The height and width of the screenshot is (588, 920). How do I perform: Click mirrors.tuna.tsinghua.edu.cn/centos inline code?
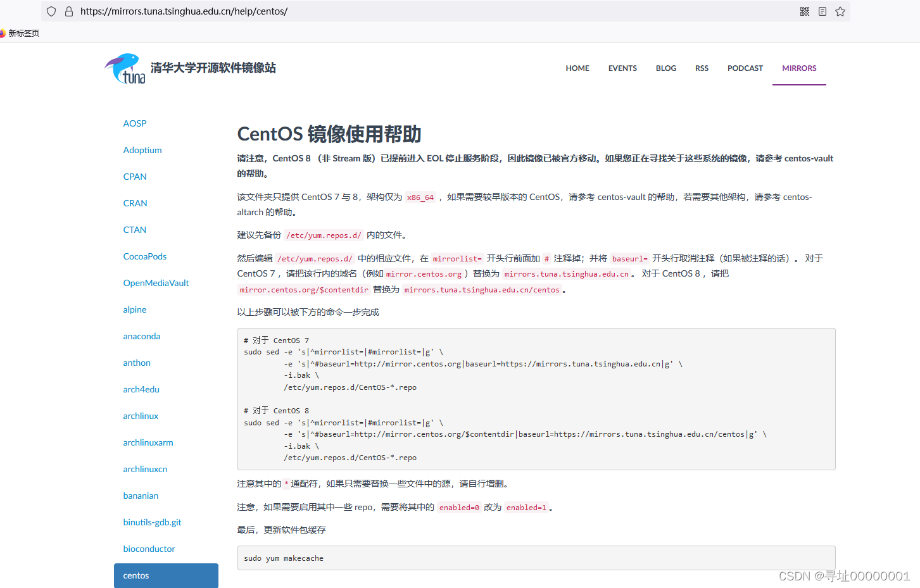482,290
